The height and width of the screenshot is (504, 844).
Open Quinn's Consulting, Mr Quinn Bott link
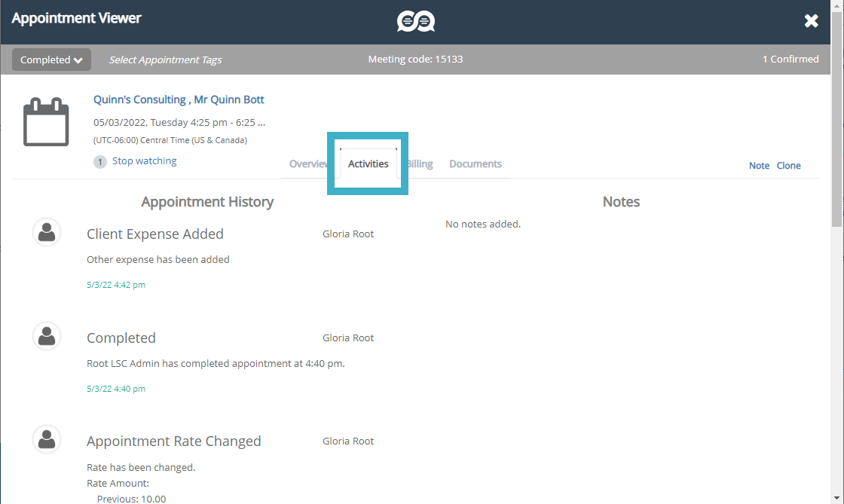(x=179, y=99)
